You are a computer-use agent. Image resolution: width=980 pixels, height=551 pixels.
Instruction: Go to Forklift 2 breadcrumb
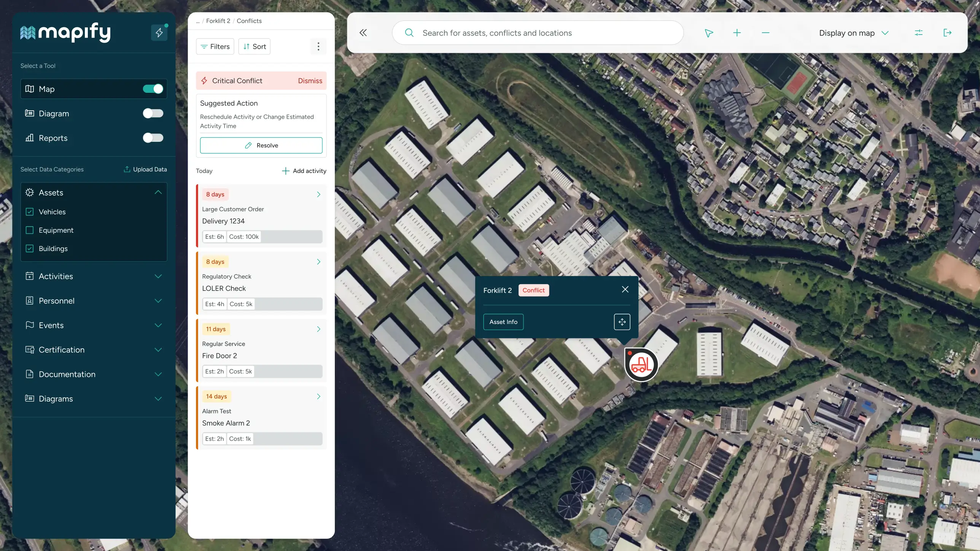point(218,21)
